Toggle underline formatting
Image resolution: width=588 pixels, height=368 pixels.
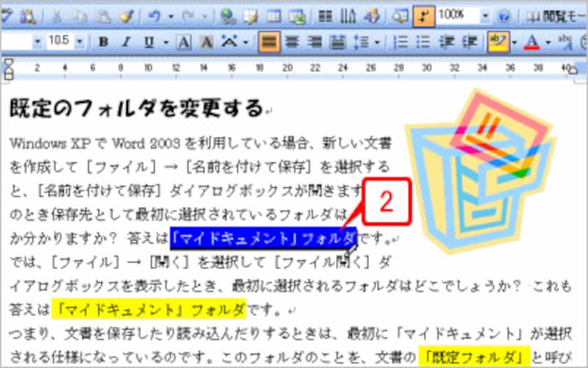tap(149, 42)
